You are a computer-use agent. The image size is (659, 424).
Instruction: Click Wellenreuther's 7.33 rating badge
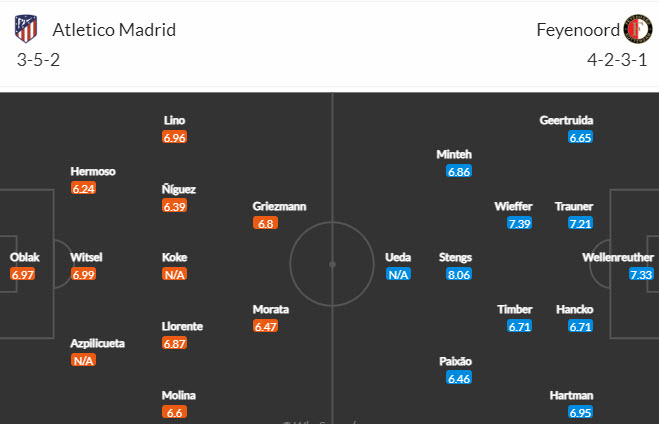(x=641, y=274)
